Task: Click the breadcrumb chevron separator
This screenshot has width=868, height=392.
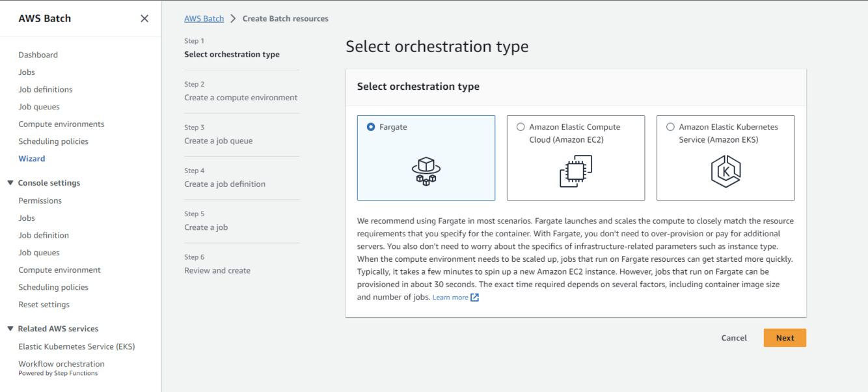Action: click(233, 18)
